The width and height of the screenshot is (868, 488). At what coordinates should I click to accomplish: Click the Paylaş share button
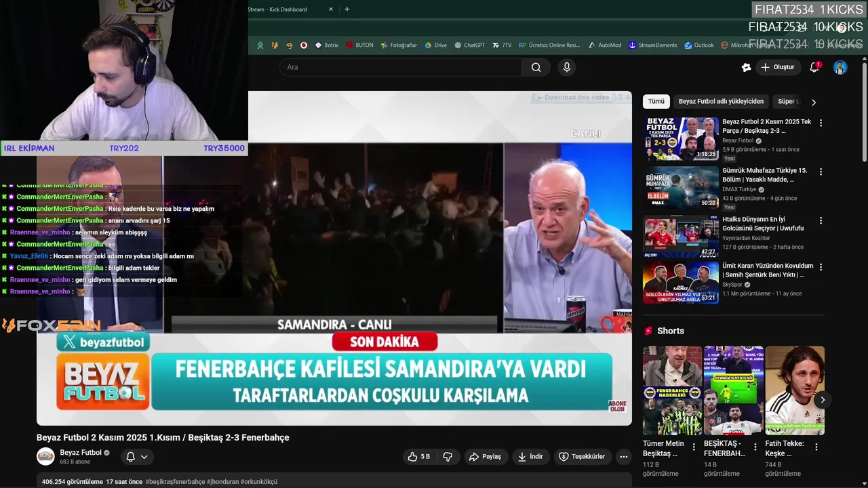tap(486, 457)
